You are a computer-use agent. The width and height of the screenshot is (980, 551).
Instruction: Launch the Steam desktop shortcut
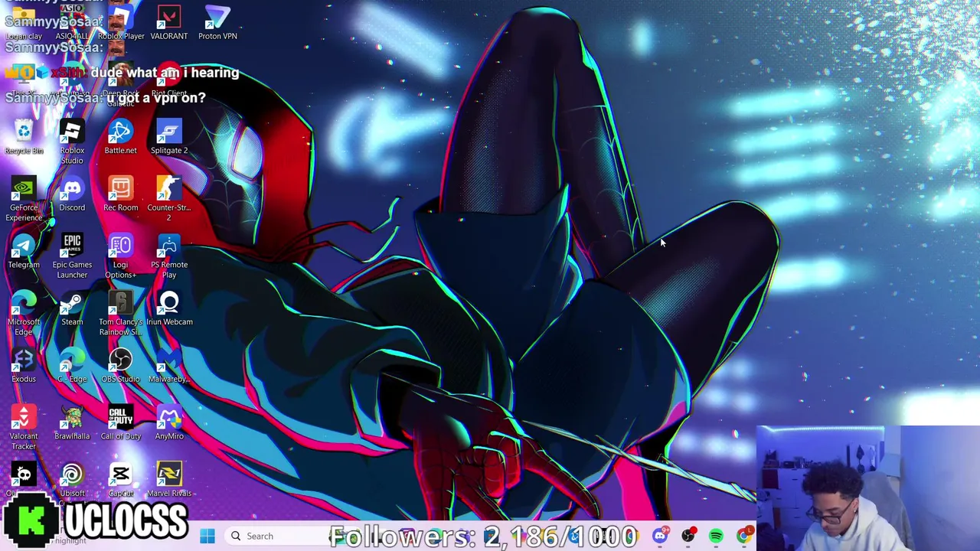(72, 308)
